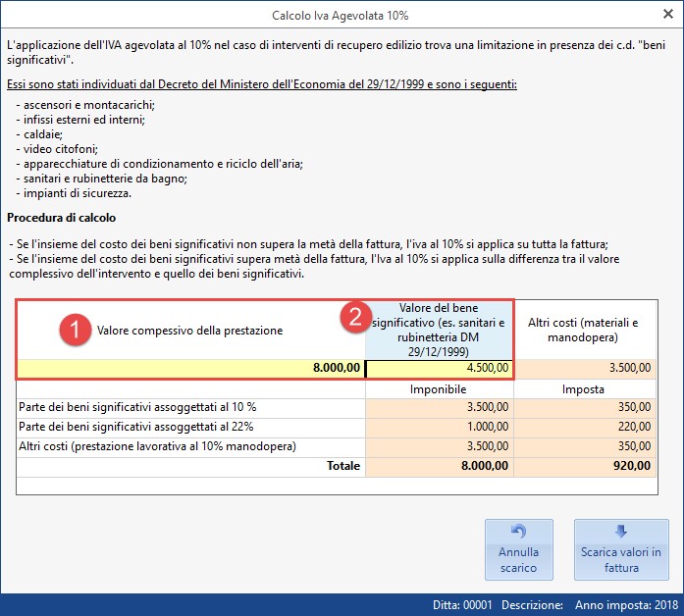Click the 'ascensori e montacarichi' list item
The height and width of the screenshot is (616, 684).
85,105
